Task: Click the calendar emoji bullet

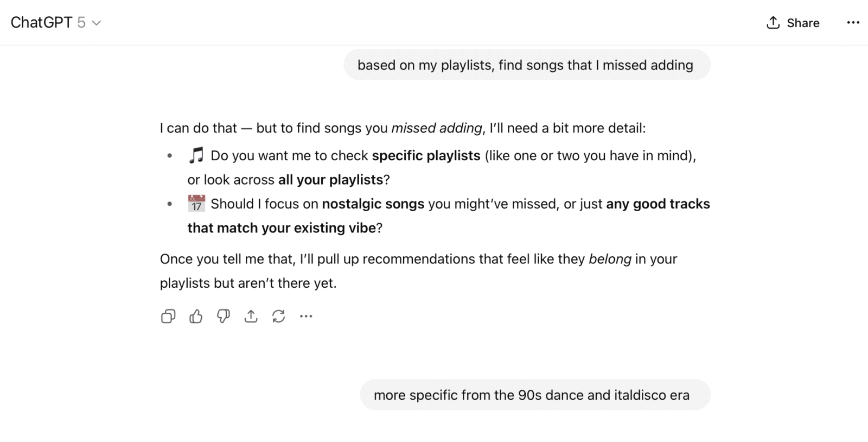Action: tap(196, 204)
